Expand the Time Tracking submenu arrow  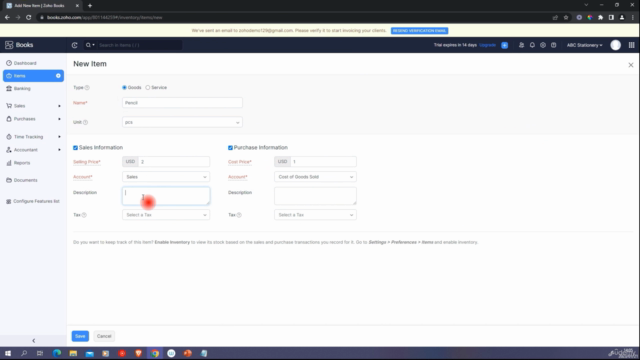59,137
